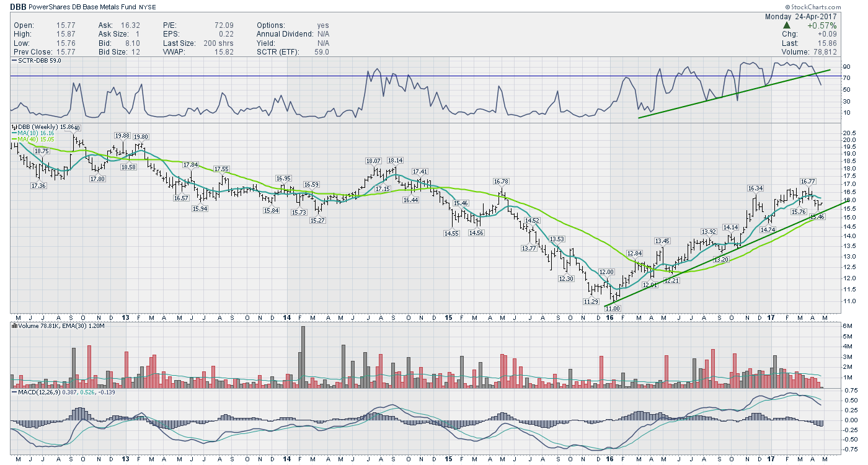This screenshot has height=465, width=868.
Task: Click the green up-arrow change indicator
Action: click(x=787, y=25)
